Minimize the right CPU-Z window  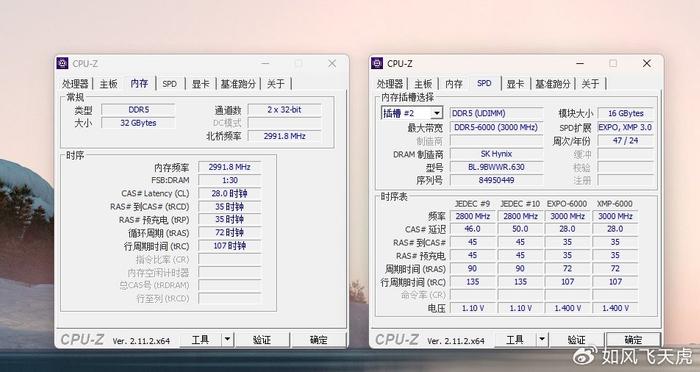click(x=579, y=63)
